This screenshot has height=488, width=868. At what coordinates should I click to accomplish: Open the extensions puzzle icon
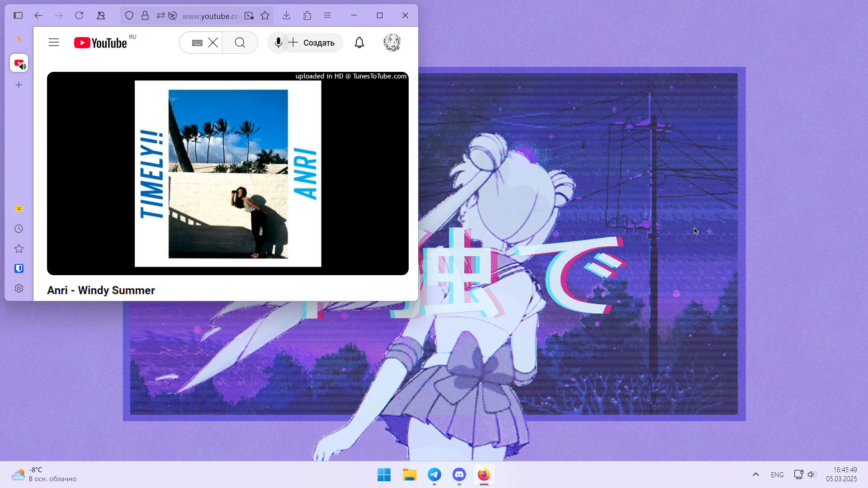307,15
